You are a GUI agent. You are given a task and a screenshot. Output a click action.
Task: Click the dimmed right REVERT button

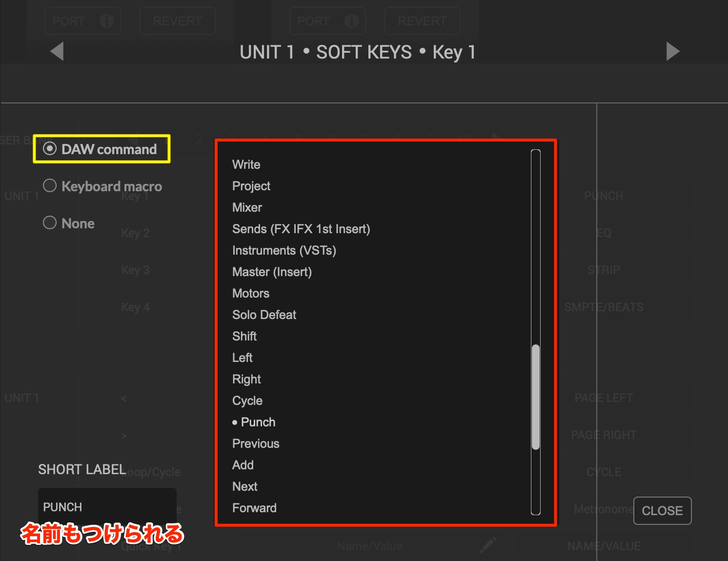[422, 21]
